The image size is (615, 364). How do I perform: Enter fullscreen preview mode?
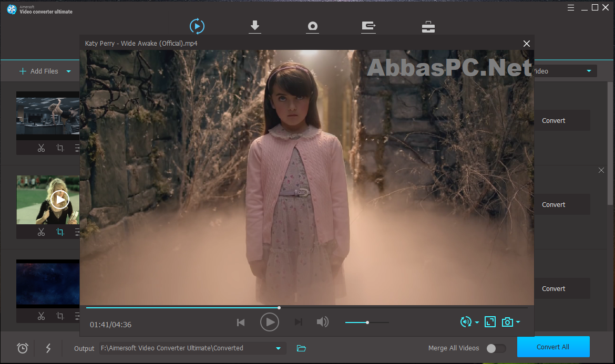tap(490, 322)
